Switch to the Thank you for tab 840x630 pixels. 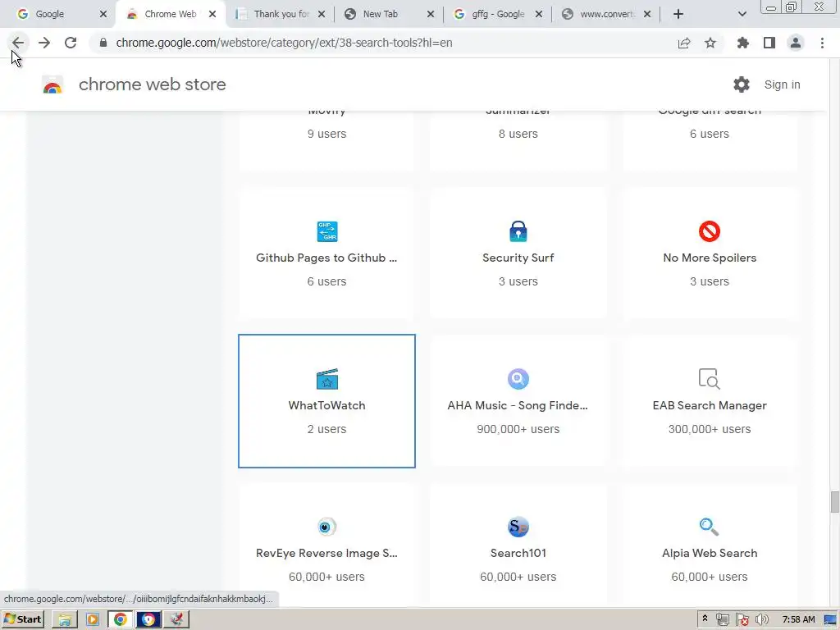click(281, 14)
